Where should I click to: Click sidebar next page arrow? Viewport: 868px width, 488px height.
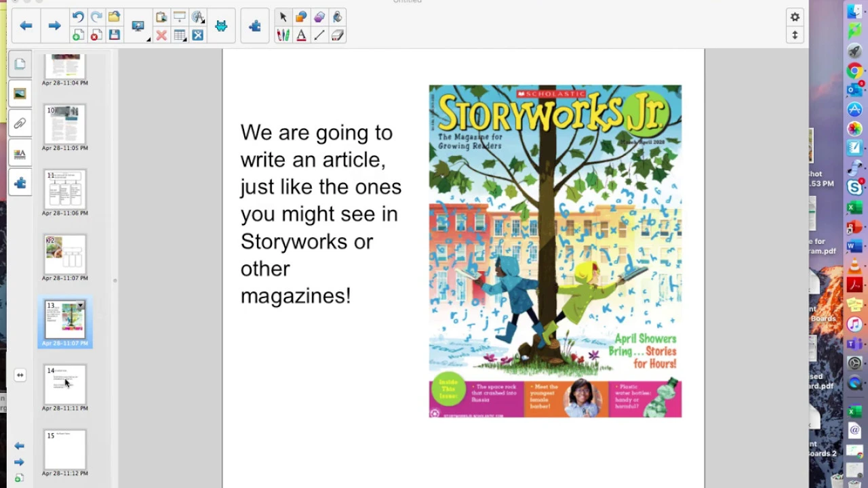[x=19, y=462]
